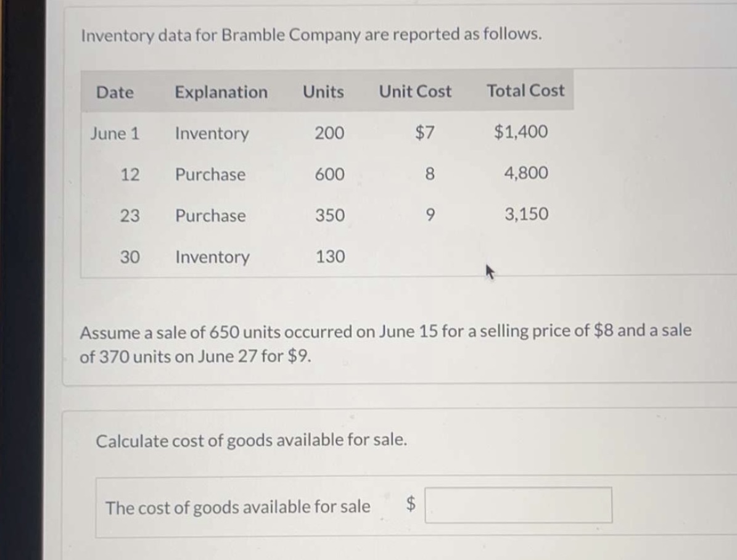
Task: Click the Inventory entry for June 1
Action: (212, 134)
